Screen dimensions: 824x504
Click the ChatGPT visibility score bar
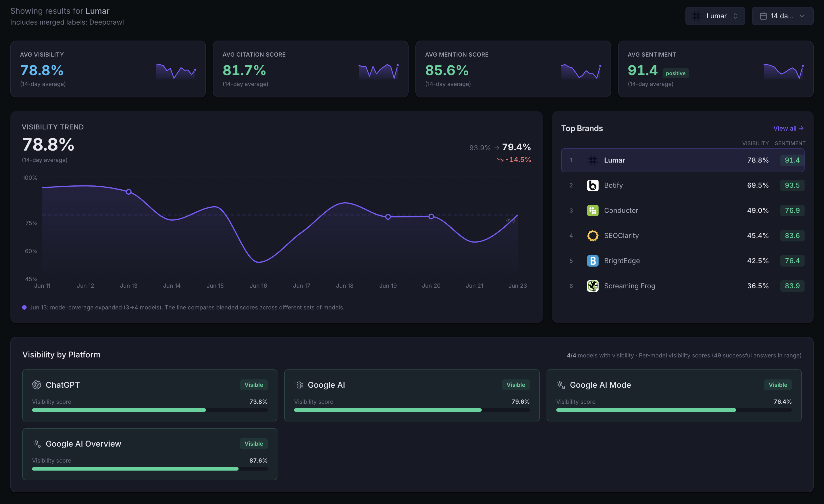click(149, 410)
